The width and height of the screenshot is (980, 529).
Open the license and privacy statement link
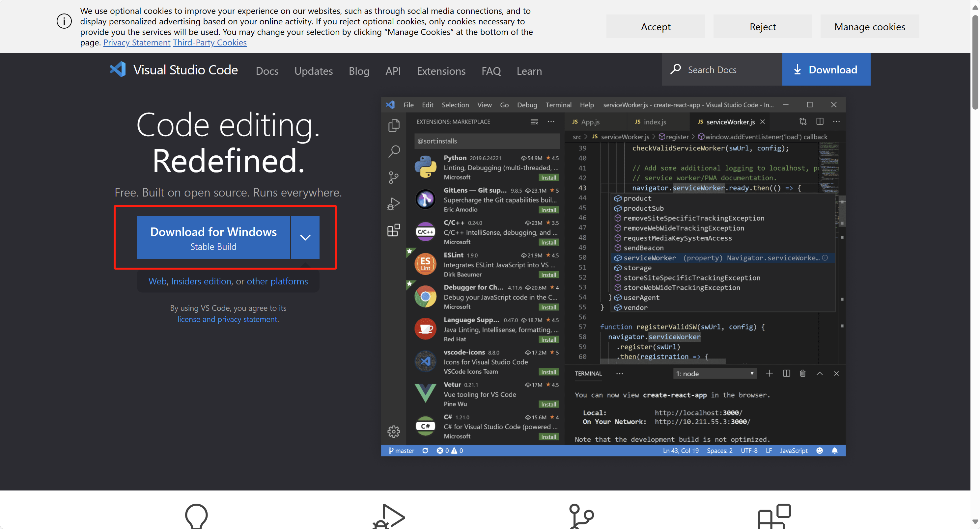(x=227, y=319)
